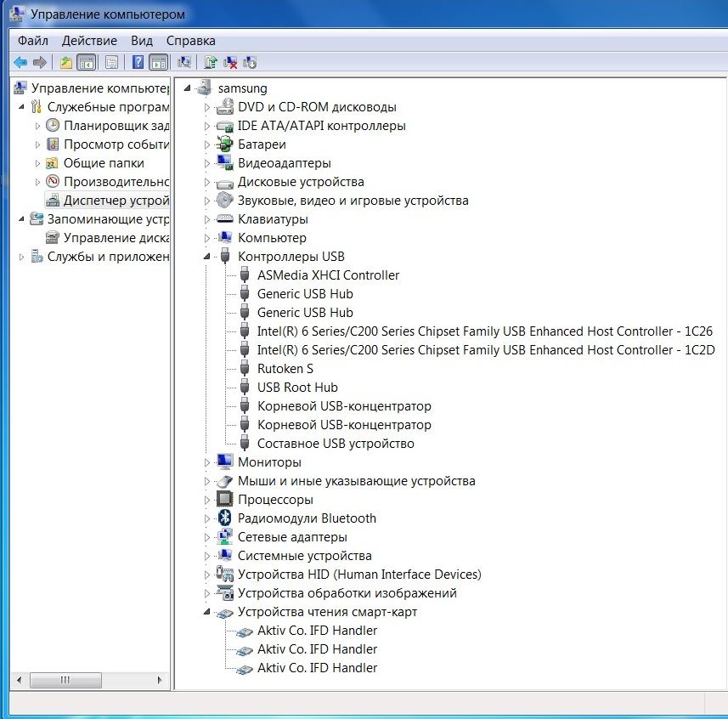Click the Scan for hardware changes icon
This screenshot has height=719, width=728.
(x=183, y=62)
